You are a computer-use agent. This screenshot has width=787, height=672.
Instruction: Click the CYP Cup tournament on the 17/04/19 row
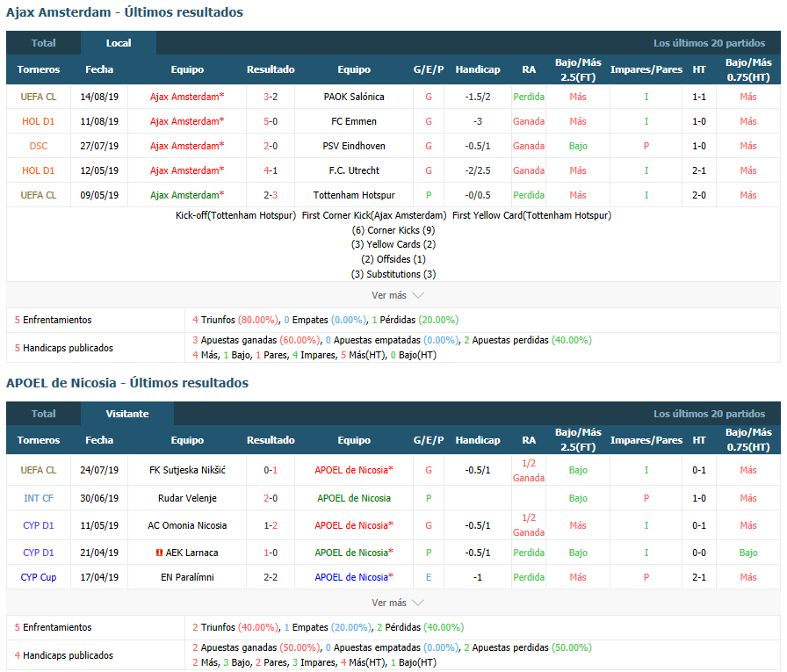(x=39, y=577)
